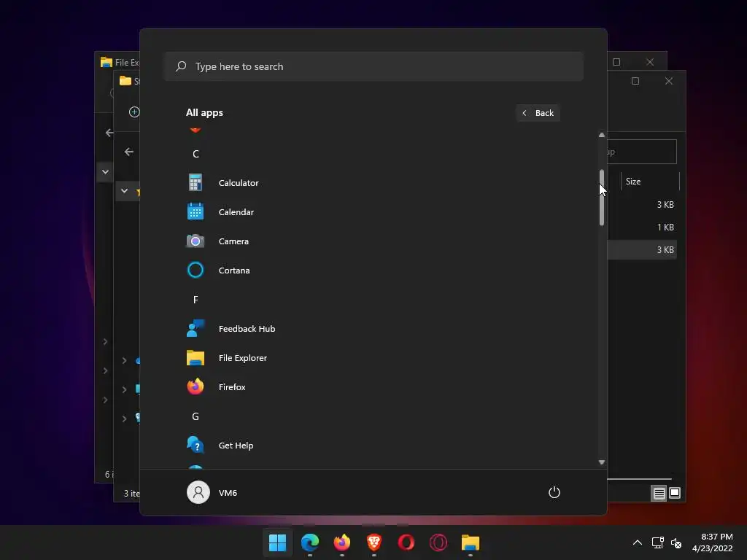The image size is (747, 560).
Task: Expand the first collapsed navigation tree node in front Explorer
Action: tap(124, 360)
